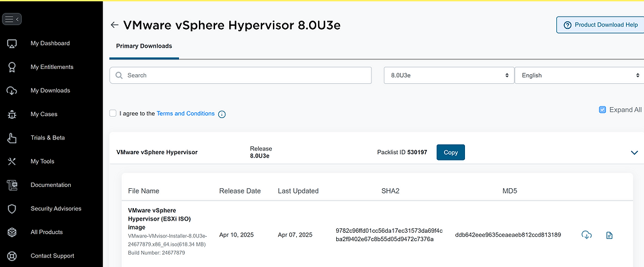This screenshot has height=267, width=644.
Task: Open My Tools menu item
Action: [x=43, y=161]
